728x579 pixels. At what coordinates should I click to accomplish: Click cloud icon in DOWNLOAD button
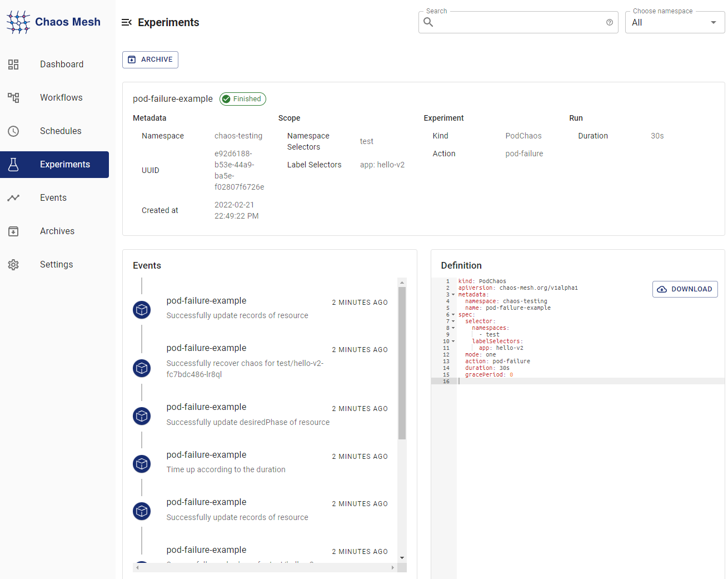[662, 289]
